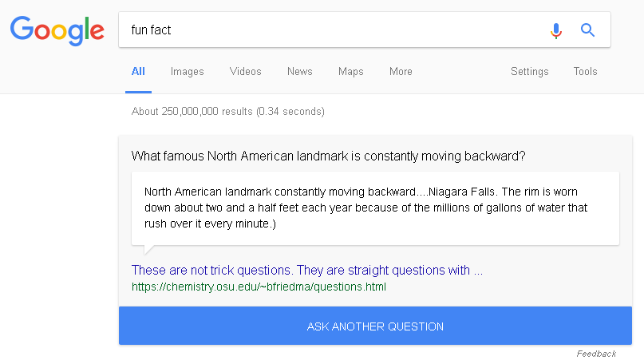644x360 pixels.
Task: Switch to the Videos tab
Action: (245, 72)
